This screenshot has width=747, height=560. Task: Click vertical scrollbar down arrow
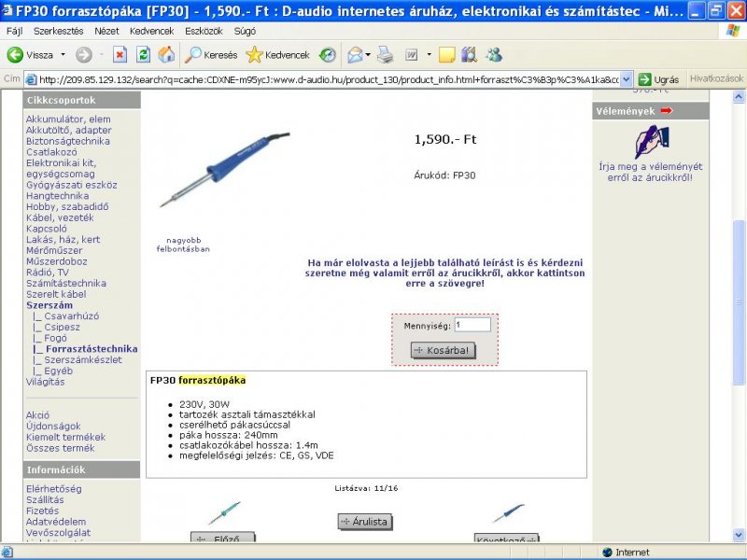[x=739, y=535]
